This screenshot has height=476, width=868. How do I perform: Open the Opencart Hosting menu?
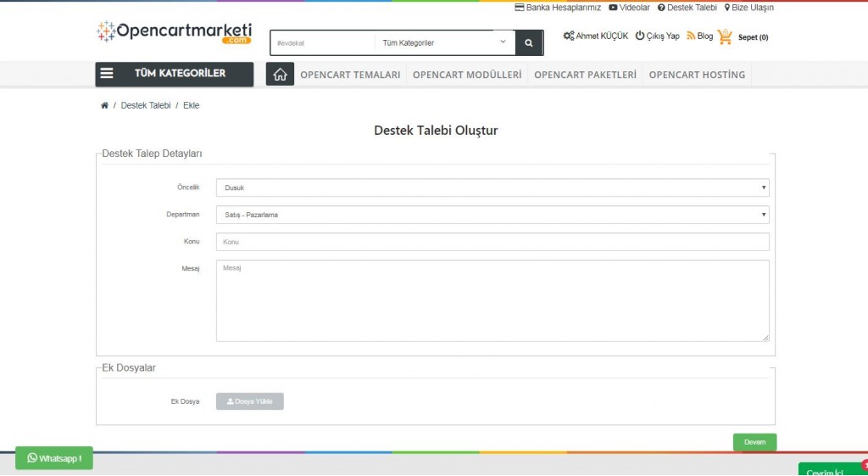(x=697, y=75)
